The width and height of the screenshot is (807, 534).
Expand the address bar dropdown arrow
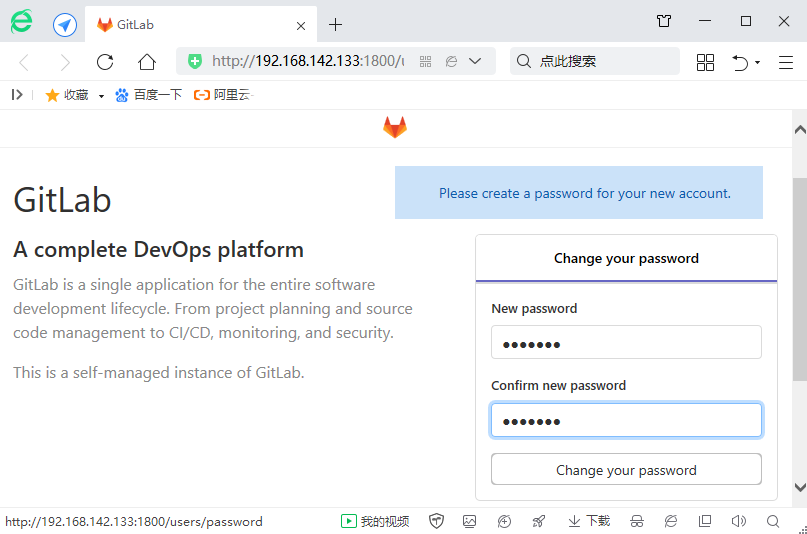pyautogui.click(x=475, y=61)
